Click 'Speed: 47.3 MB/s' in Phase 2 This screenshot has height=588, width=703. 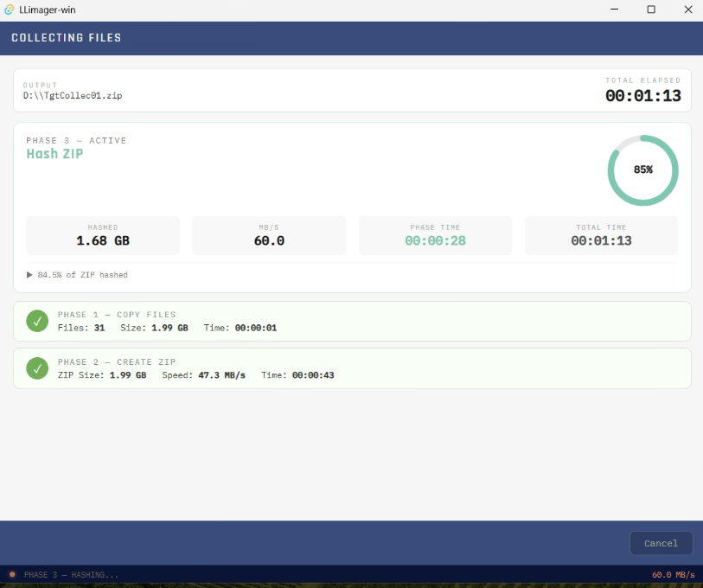pos(203,375)
